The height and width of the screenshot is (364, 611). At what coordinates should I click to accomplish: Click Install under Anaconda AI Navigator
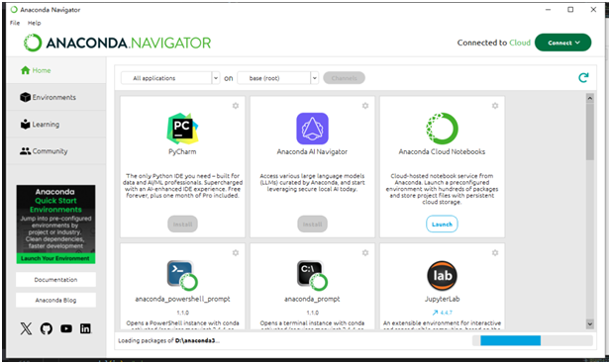[312, 225]
